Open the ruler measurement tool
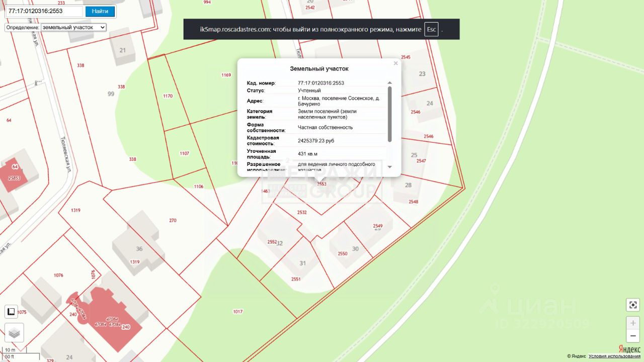The height and width of the screenshot is (362, 644). [x=12, y=312]
